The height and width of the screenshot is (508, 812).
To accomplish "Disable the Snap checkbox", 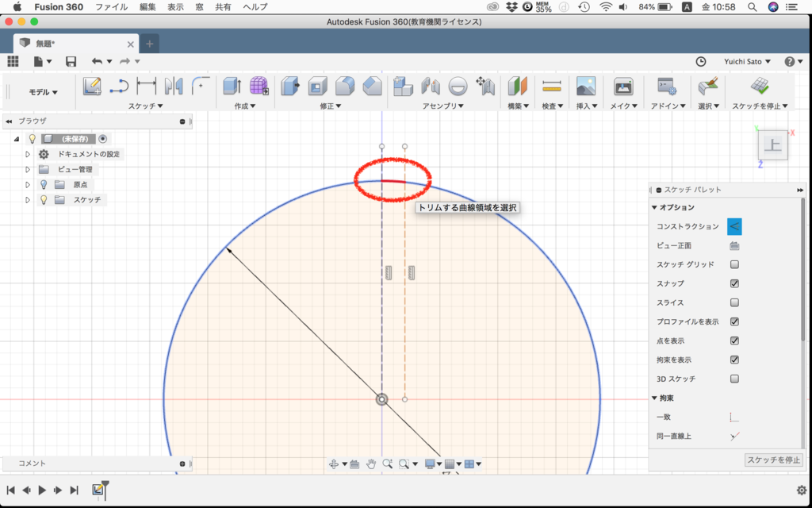I will point(734,283).
